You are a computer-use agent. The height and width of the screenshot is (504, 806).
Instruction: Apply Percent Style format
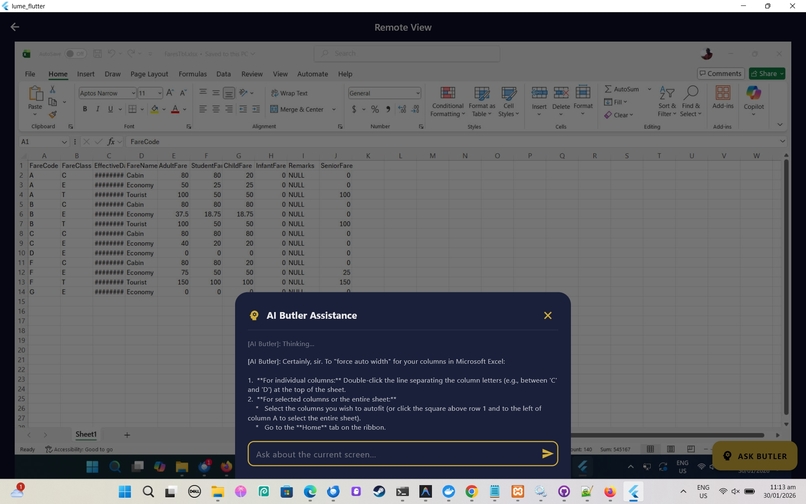375,109
